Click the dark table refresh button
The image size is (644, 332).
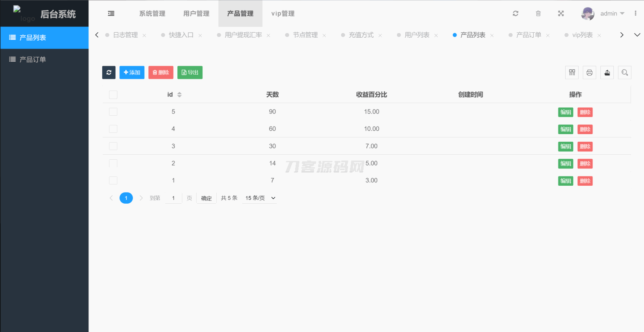click(109, 73)
